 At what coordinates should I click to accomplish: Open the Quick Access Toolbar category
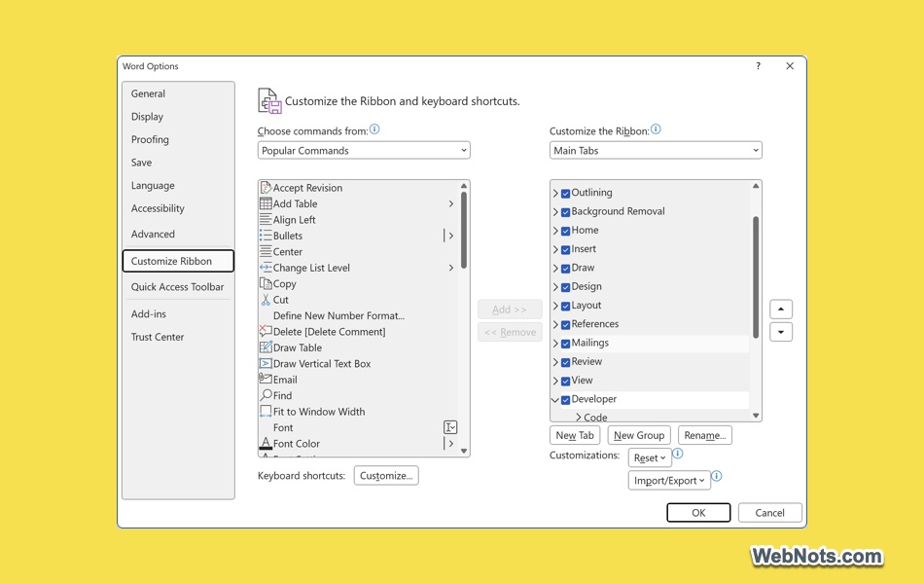pyautogui.click(x=177, y=287)
